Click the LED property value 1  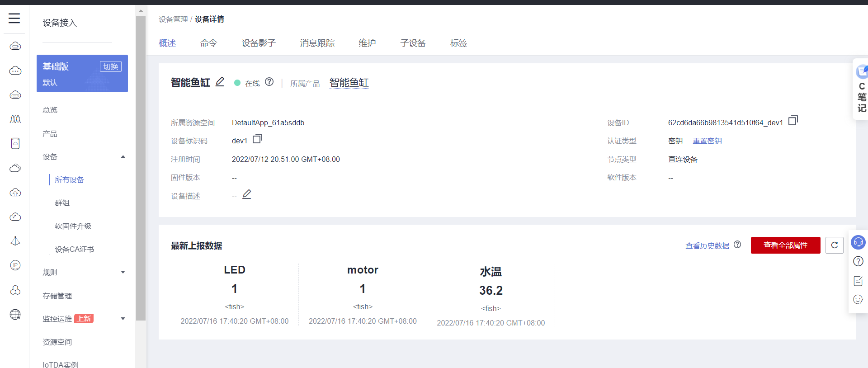click(235, 289)
